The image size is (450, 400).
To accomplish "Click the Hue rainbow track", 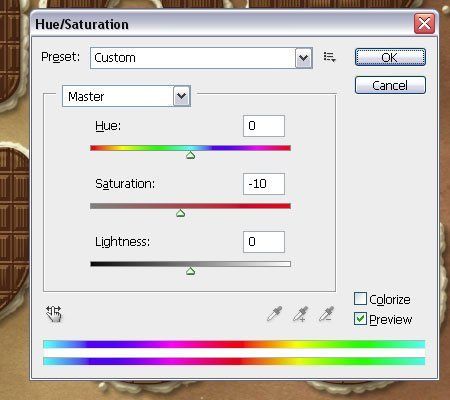I will click(x=190, y=148).
